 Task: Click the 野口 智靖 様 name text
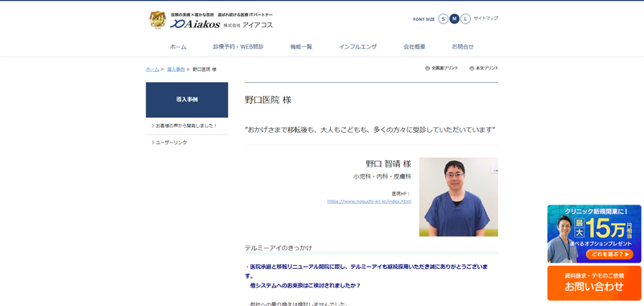(388, 164)
